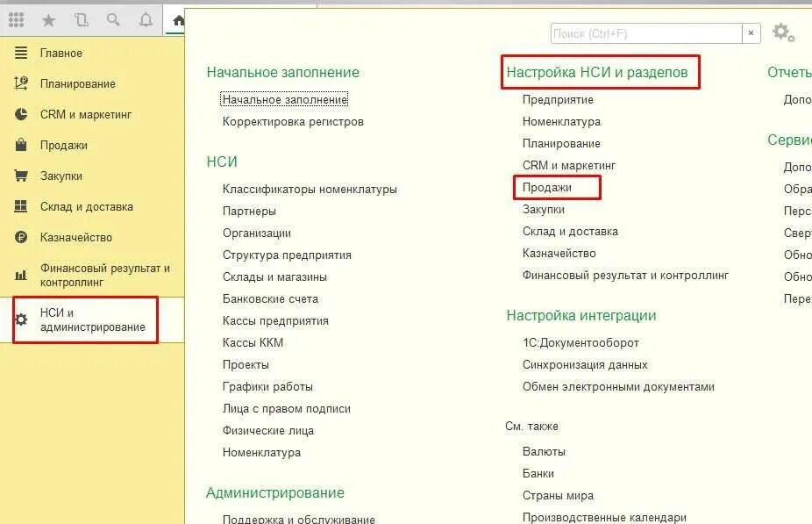Open Банки reference

pos(538,473)
